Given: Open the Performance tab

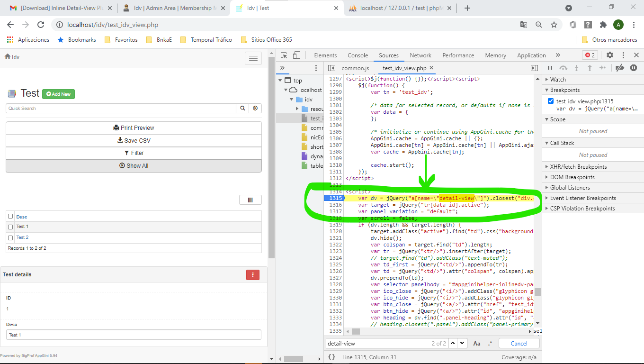Looking at the screenshot, I should coord(458,55).
